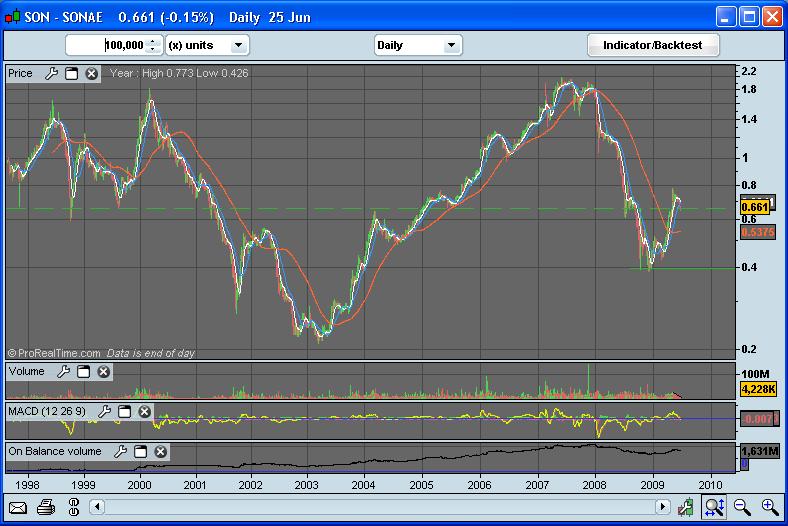788x526 pixels.
Task: Open MACD indicator settings wrench
Action: pos(105,412)
